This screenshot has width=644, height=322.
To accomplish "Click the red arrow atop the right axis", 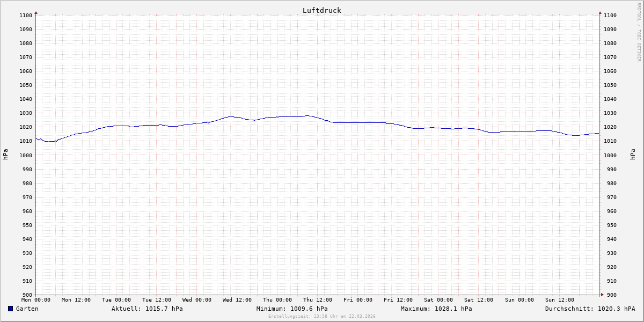I will [x=600, y=12].
